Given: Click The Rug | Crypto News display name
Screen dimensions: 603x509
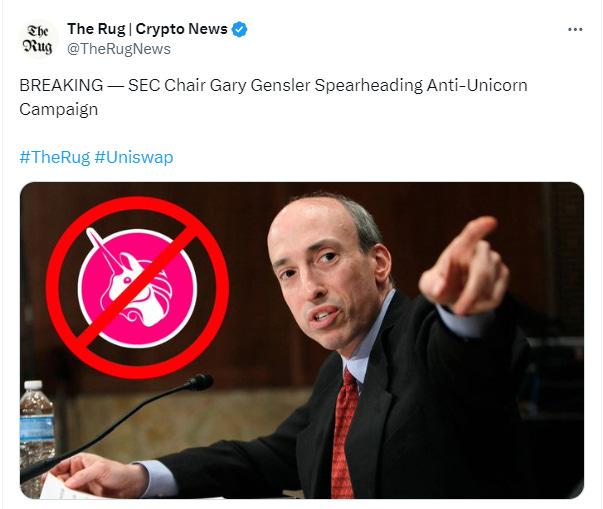Looking at the screenshot, I should (x=147, y=29).
